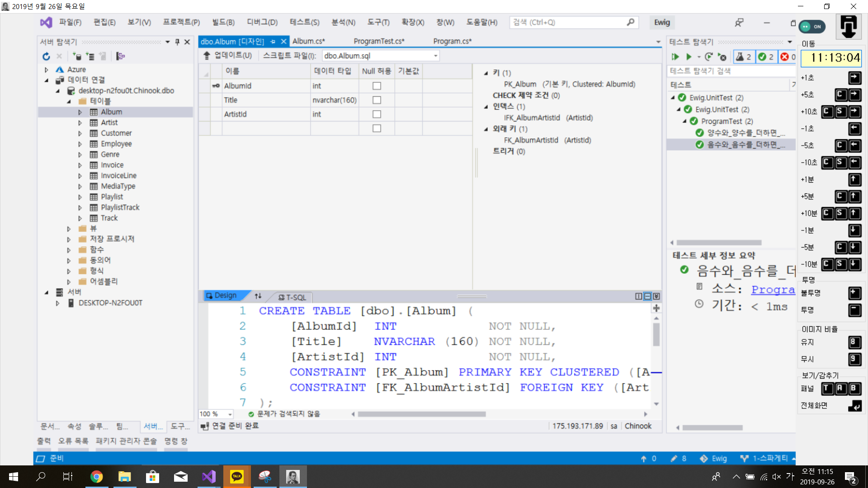868x488 pixels.
Task: Click the Repeat Last Run icon
Action: (x=708, y=56)
